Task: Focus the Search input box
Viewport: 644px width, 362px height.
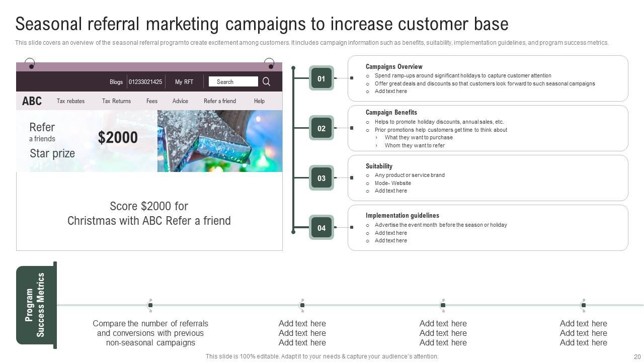Action: coord(233,81)
